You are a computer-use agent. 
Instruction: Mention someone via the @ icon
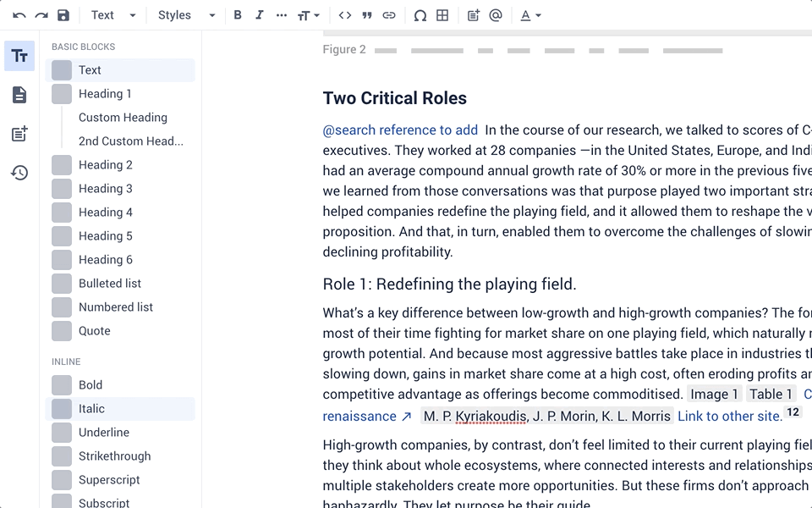tap(495, 14)
